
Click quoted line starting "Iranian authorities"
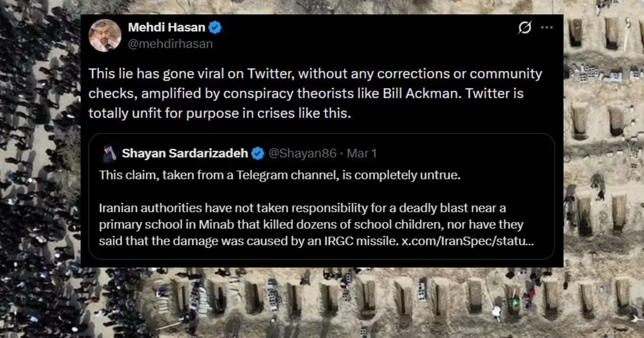pyautogui.click(x=302, y=208)
